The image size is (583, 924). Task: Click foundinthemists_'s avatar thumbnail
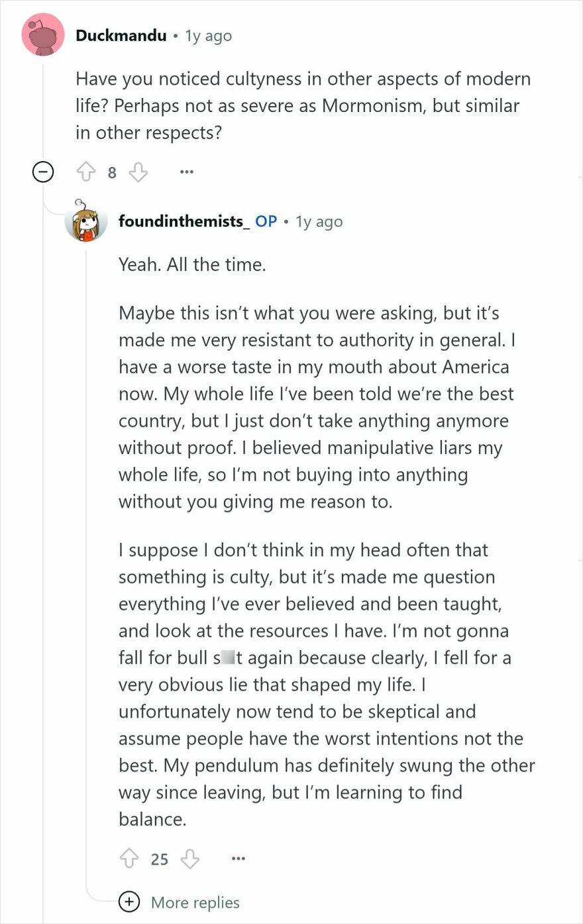click(87, 221)
